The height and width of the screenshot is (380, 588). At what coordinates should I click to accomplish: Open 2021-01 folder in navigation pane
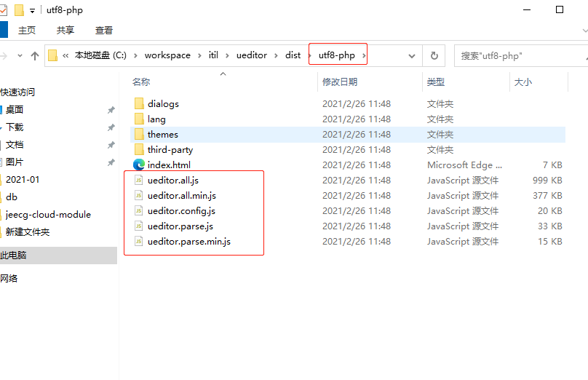click(23, 179)
